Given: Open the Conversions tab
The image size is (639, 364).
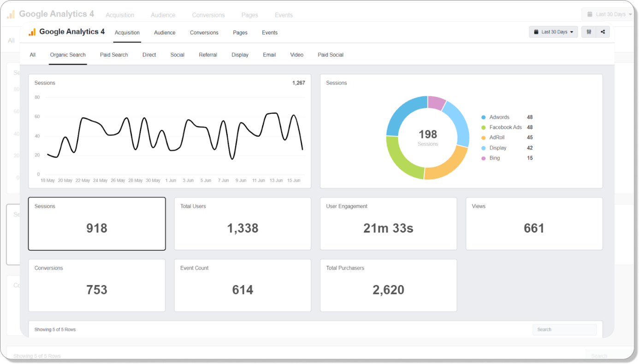Looking at the screenshot, I should [x=204, y=33].
